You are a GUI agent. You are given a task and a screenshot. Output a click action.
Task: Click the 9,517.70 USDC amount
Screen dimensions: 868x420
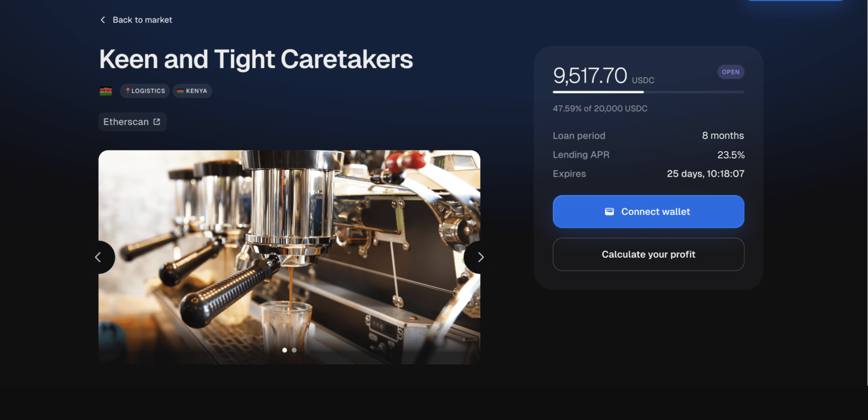pos(604,75)
